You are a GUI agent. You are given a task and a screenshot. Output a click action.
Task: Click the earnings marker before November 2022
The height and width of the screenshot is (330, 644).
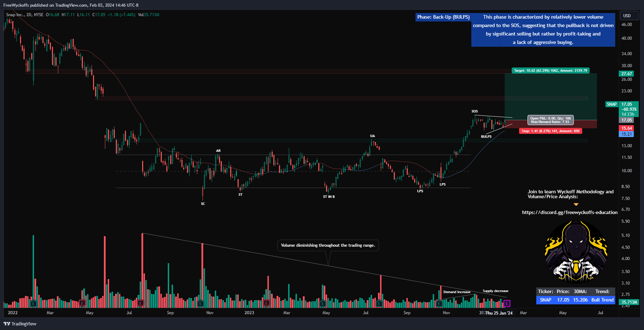(x=200, y=303)
